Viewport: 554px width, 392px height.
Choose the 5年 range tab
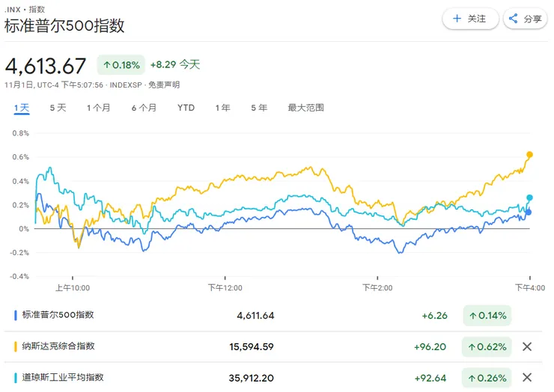click(259, 108)
